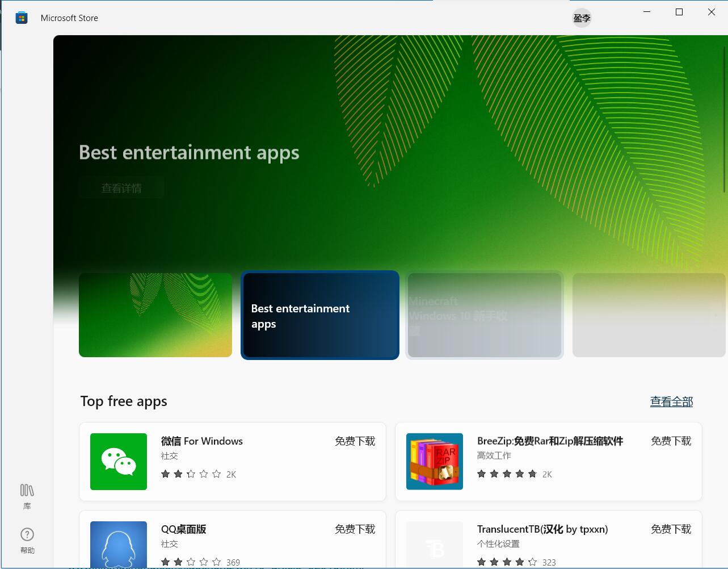The width and height of the screenshot is (728, 569).
Task: Click 免费下载 for QQ桌面版
Action: tap(355, 529)
